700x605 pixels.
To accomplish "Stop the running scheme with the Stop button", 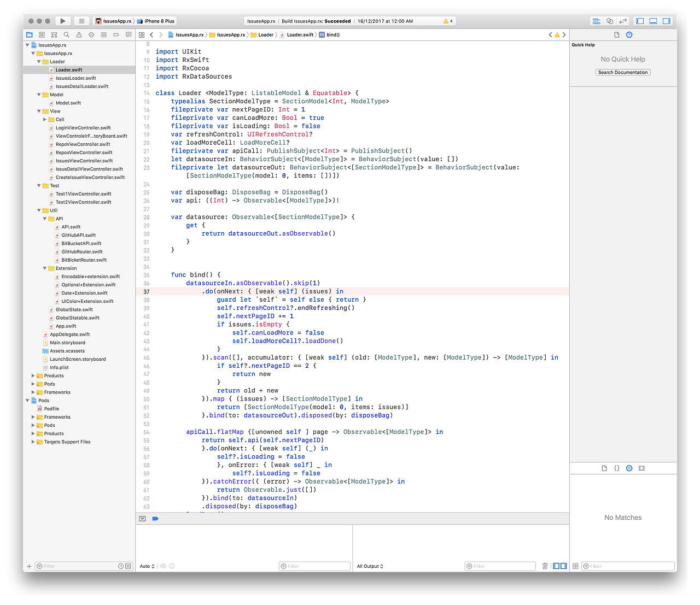I will 81,21.
